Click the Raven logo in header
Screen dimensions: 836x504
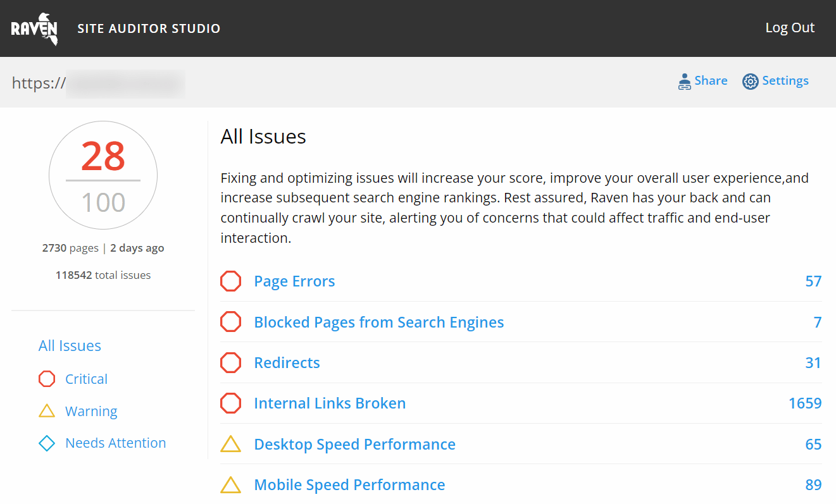point(35,28)
